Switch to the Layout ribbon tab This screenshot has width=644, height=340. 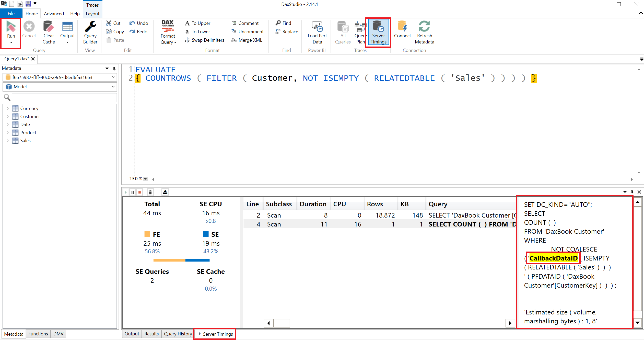(x=92, y=14)
